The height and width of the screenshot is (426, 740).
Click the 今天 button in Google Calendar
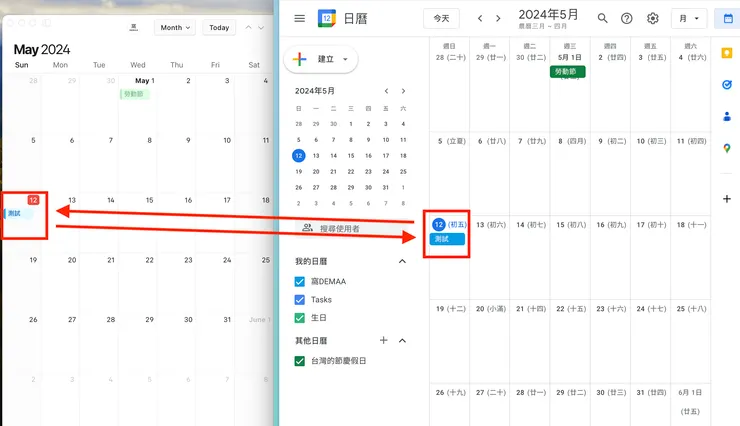tap(441, 18)
